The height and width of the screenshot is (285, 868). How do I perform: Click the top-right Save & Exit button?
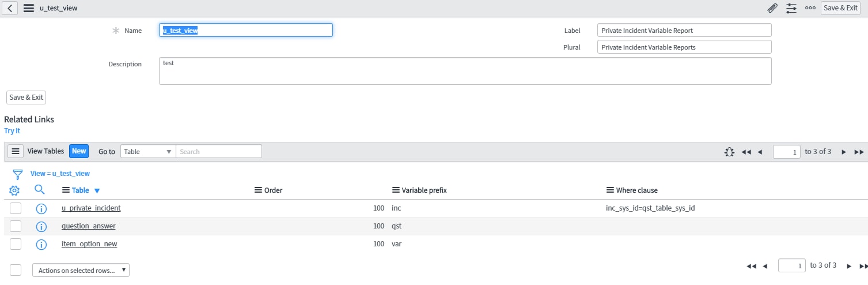click(x=840, y=8)
